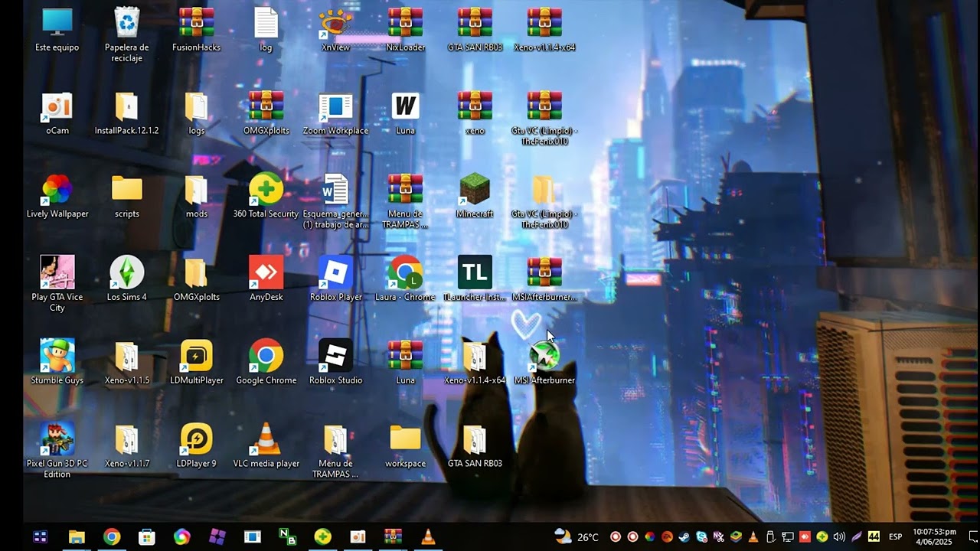Open the xeno WinRAR archive
The width and height of the screenshot is (980, 551).
(475, 112)
